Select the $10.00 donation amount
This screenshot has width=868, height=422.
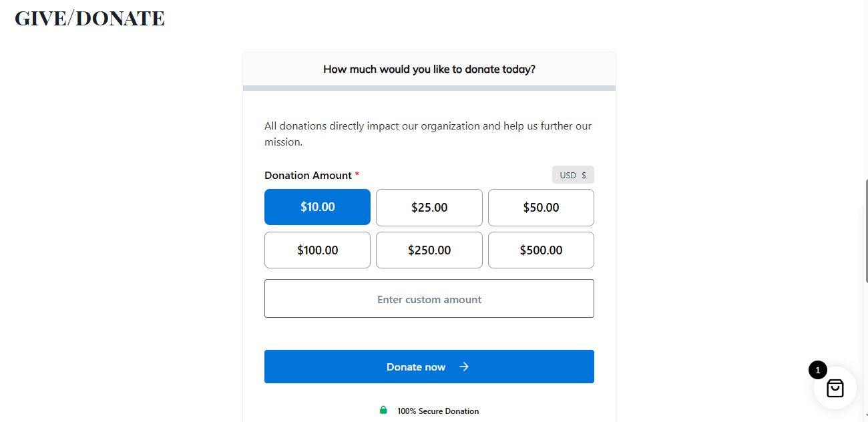tap(317, 207)
